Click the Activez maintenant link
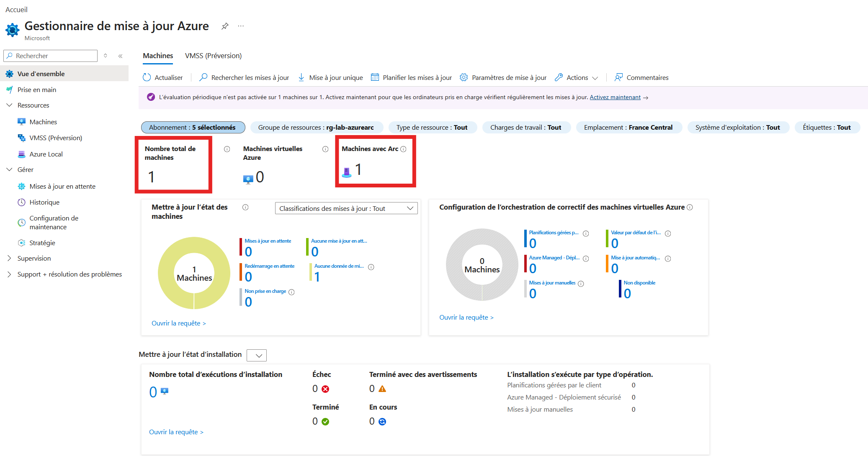Viewport: 868px width, 456px height. tap(615, 97)
